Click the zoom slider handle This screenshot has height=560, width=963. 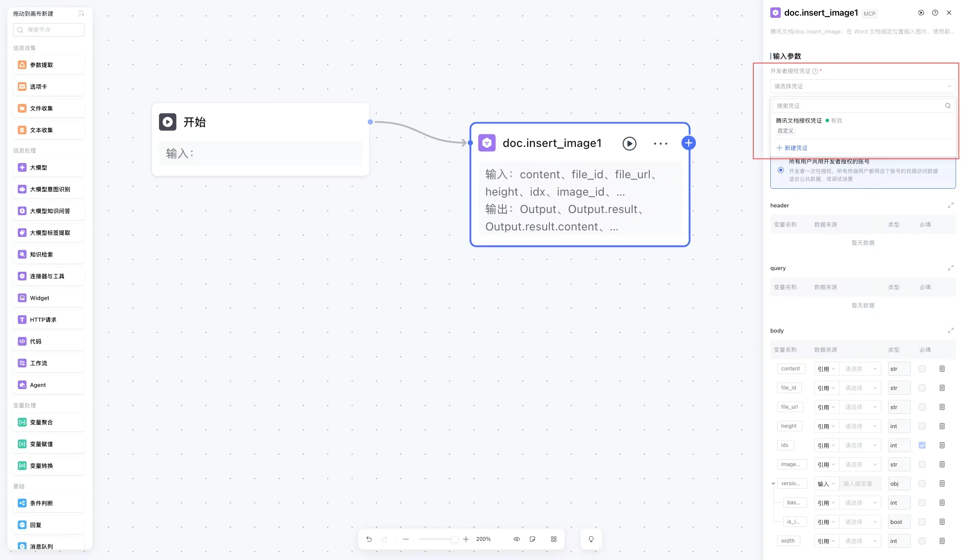coord(454,539)
